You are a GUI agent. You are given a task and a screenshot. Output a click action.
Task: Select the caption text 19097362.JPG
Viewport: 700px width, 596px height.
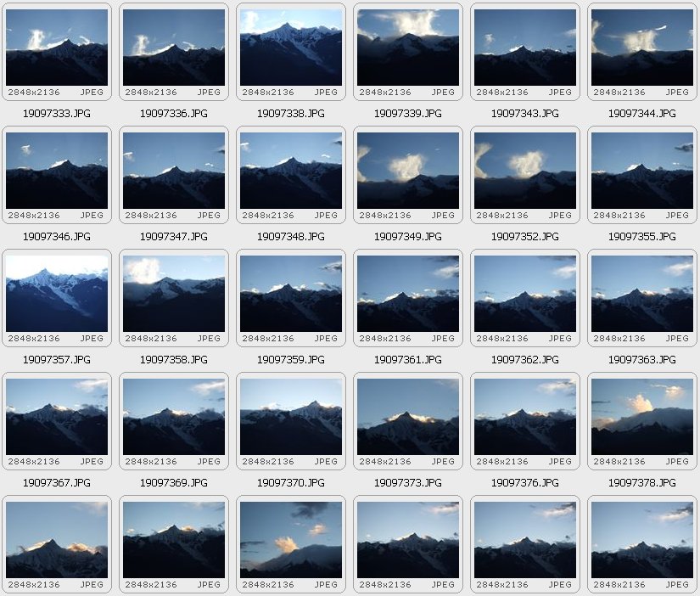525,360
